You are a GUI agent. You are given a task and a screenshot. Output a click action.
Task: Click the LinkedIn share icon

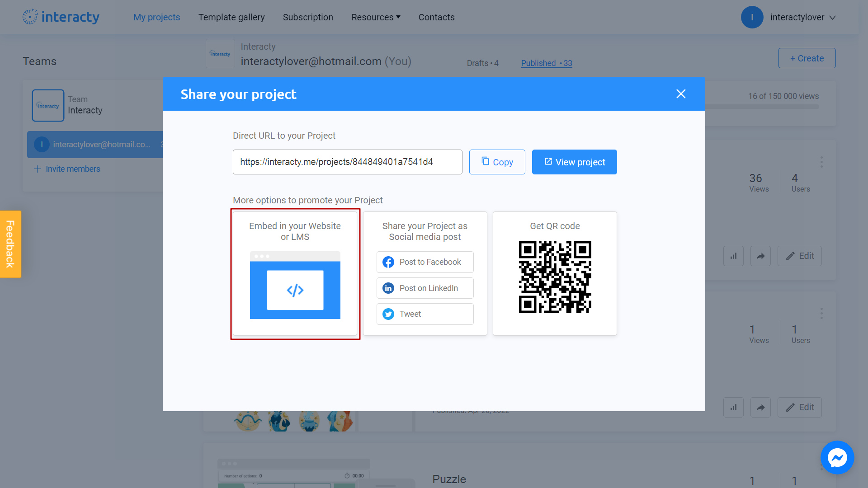point(388,288)
